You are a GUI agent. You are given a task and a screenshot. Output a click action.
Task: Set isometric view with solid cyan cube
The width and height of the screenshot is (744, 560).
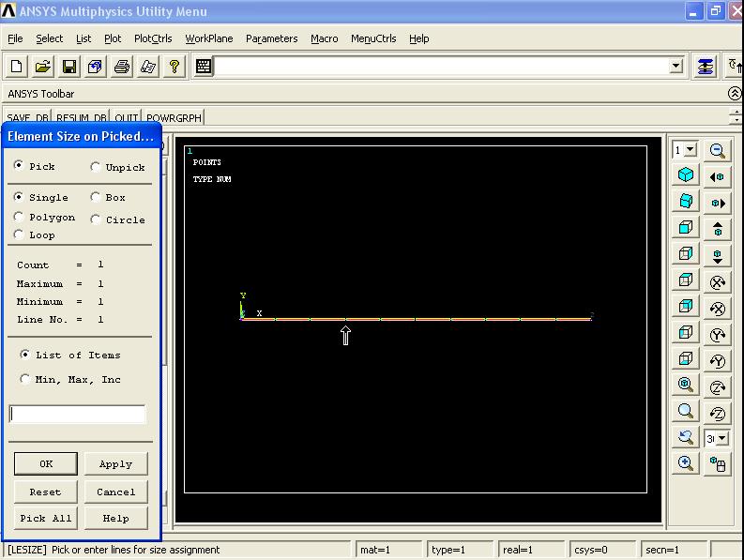pos(686,174)
